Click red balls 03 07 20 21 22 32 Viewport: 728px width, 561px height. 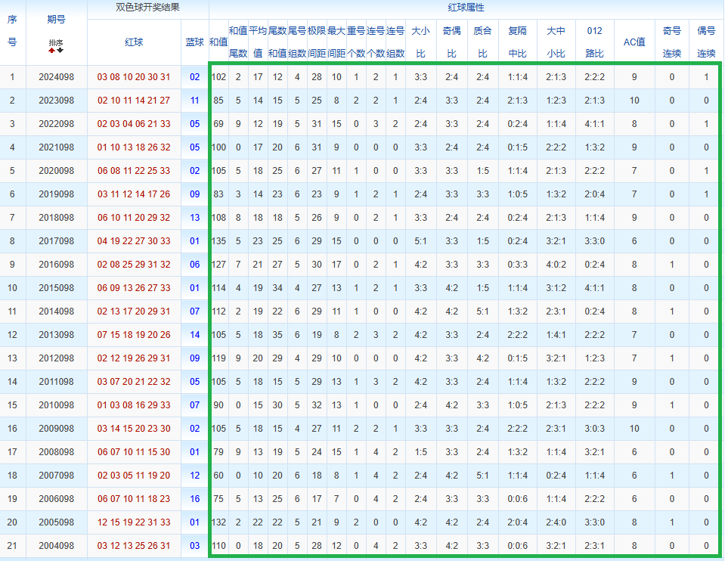click(134, 382)
